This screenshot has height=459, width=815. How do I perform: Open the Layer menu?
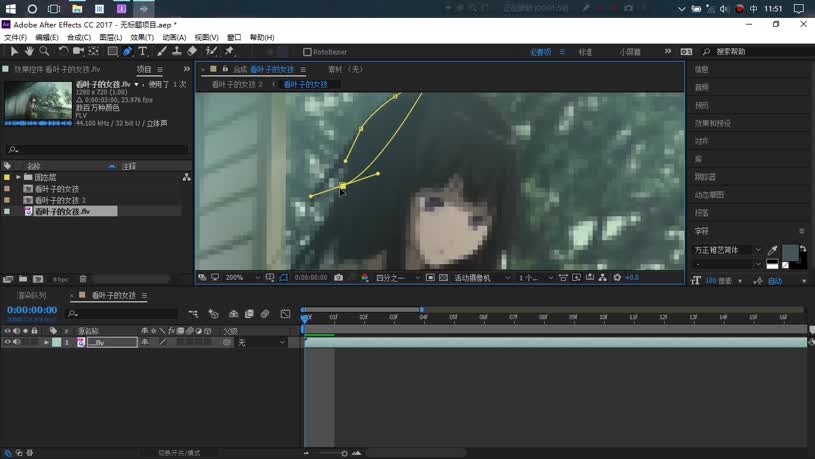[111, 37]
